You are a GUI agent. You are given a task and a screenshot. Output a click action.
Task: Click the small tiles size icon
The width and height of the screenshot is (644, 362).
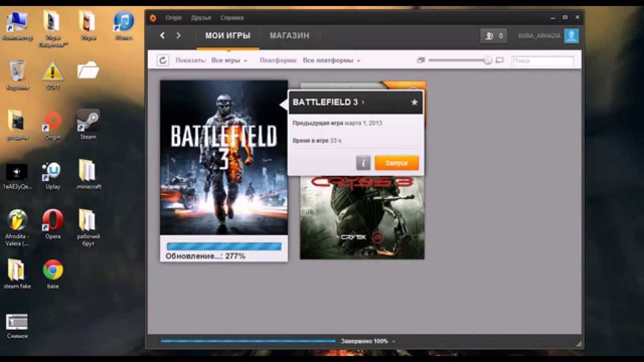coord(421,60)
